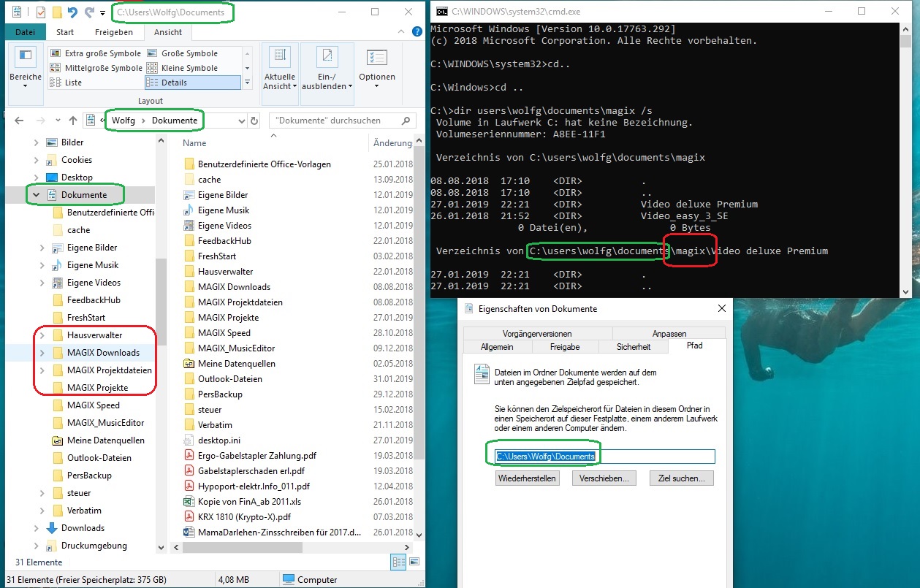Select Kopie von FinA_ab 2011.xls file
Viewport: 920px width, 588px height.
pyautogui.click(x=249, y=502)
